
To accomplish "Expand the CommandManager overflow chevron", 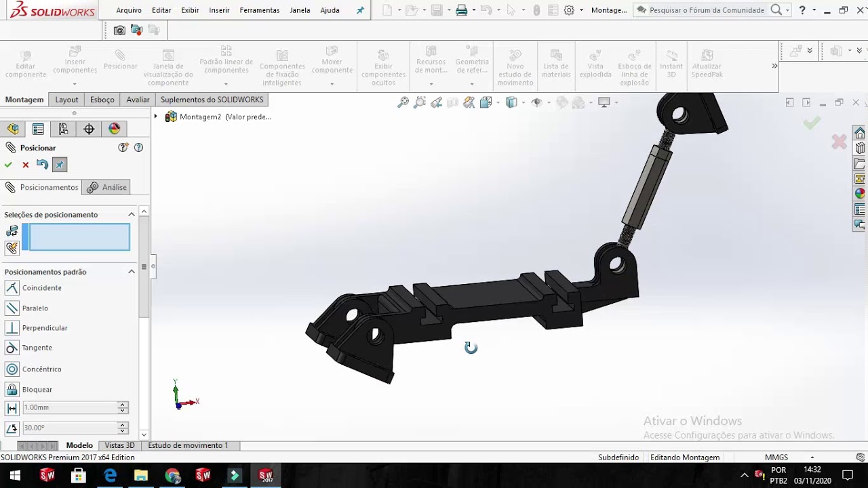I will (x=774, y=66).
